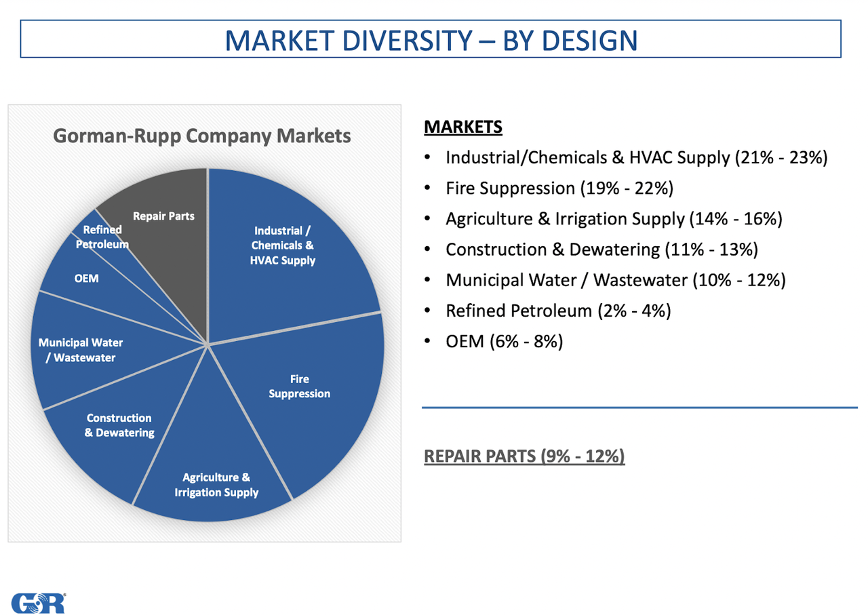Click bullet 'Industrial/Chemicals & HVAC Supply (21% - 23%)'
This screenshot has height=615, width=868.
click(636, 158)
